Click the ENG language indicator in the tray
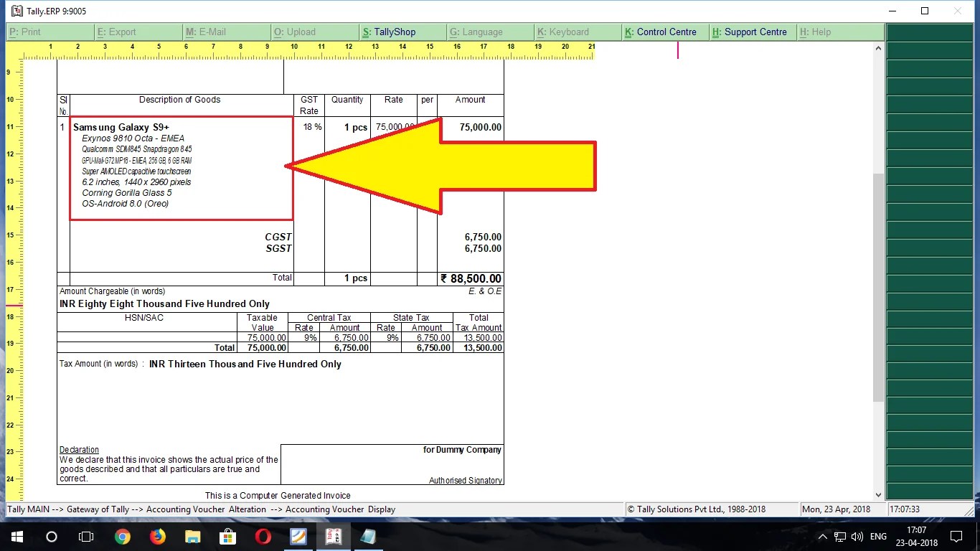The width and height of the screenshot is (980, 551). click(x=877, y=536)
